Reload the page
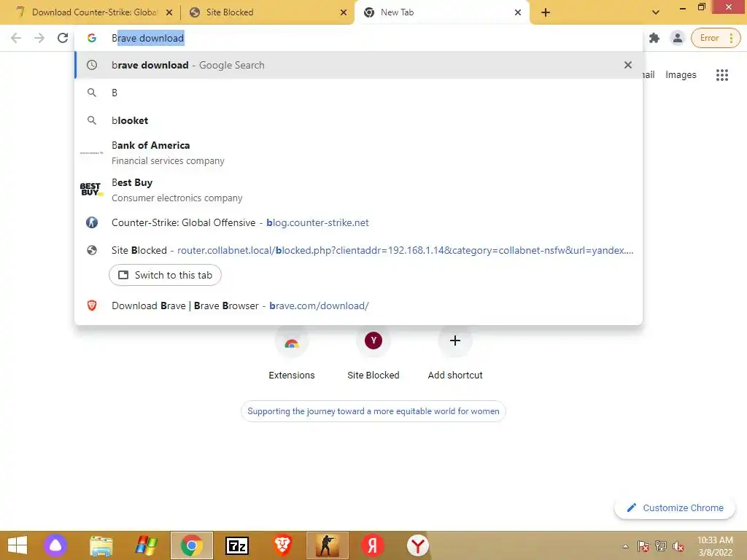This screenshot has width=747, height=560. [x=63, y=38]
